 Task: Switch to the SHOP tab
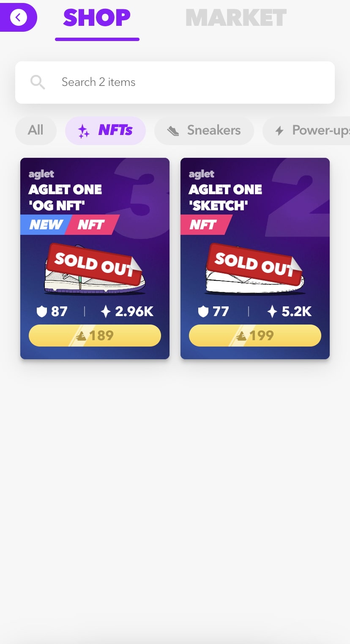pos(97,18)
